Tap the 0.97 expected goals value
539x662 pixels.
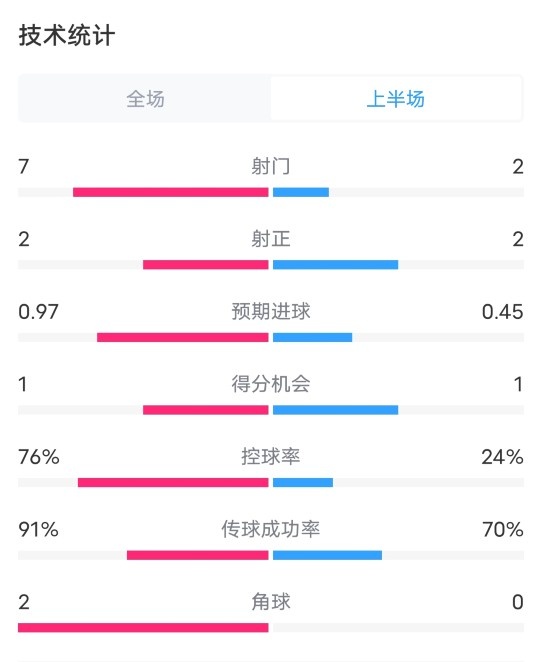point(38,312)
